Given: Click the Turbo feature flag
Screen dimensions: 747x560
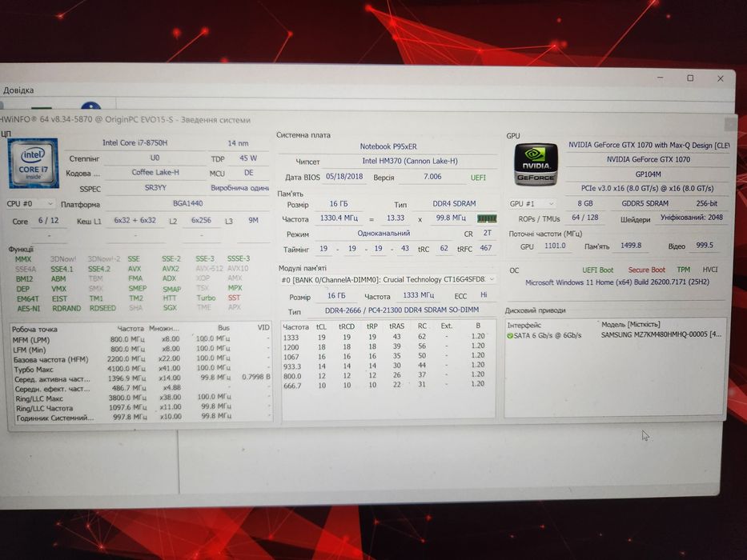Looking at the screenshot, I should click(206, 298).
